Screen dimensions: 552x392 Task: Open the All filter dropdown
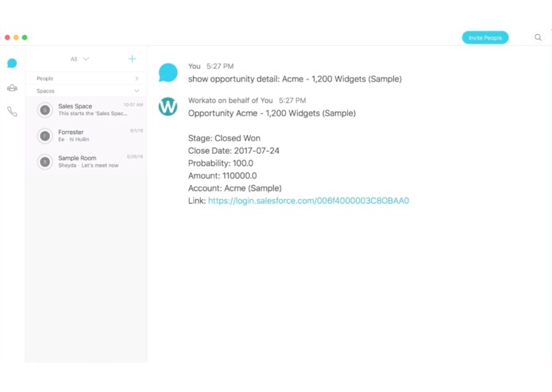pos(79,59)
